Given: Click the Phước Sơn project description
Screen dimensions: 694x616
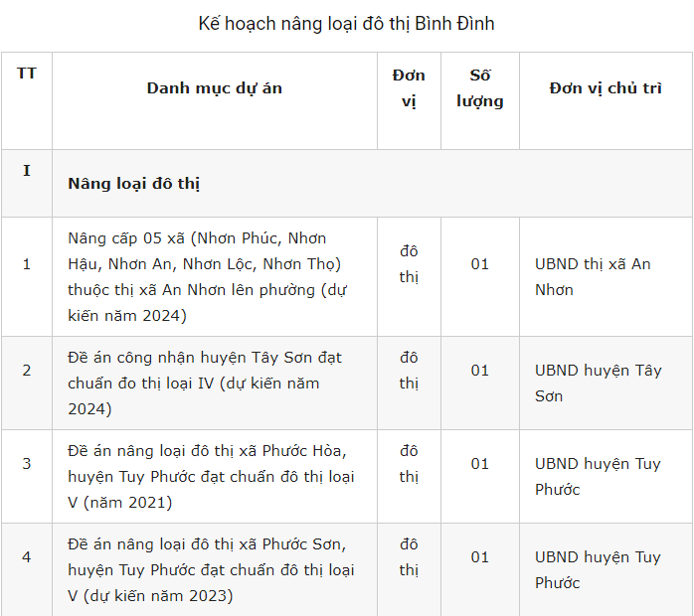Looking at the screenshot, I should (x=211, y=569).
